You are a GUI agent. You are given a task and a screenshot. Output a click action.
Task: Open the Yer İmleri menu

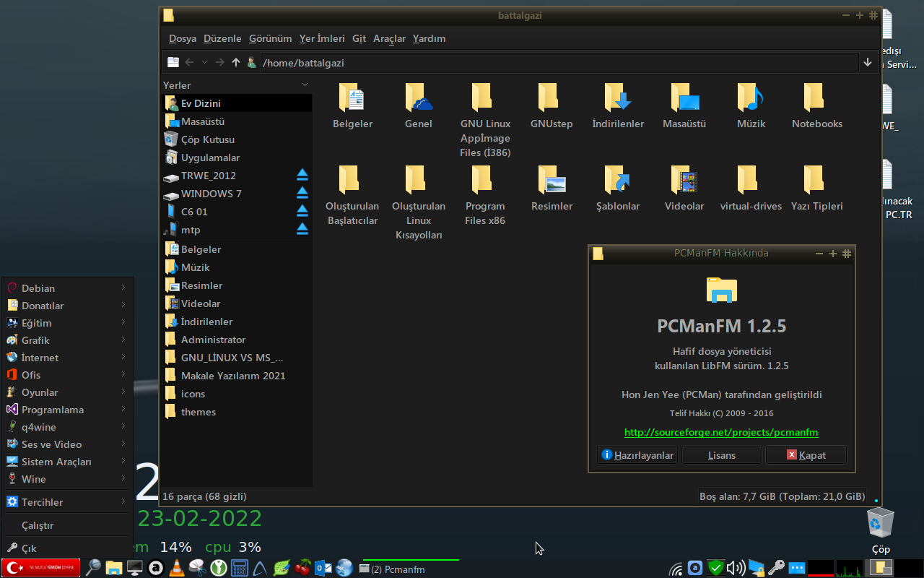(x=322, y=38)
